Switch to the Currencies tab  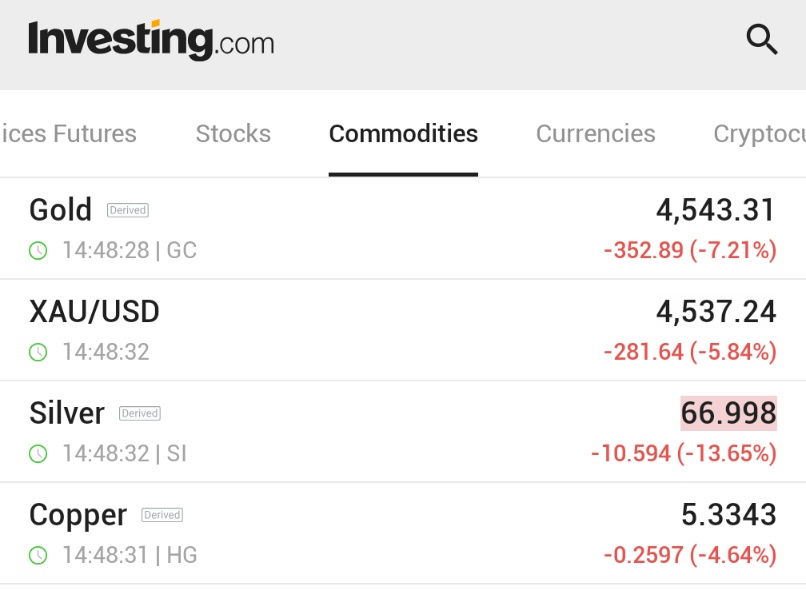pos(596,134)
